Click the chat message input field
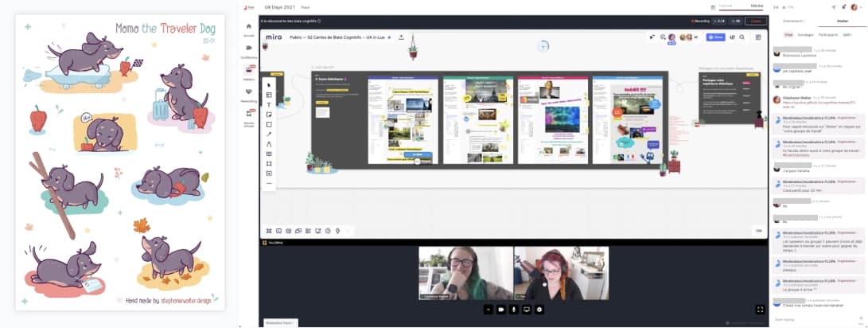 pyautogui.click(x=812, y=320)
